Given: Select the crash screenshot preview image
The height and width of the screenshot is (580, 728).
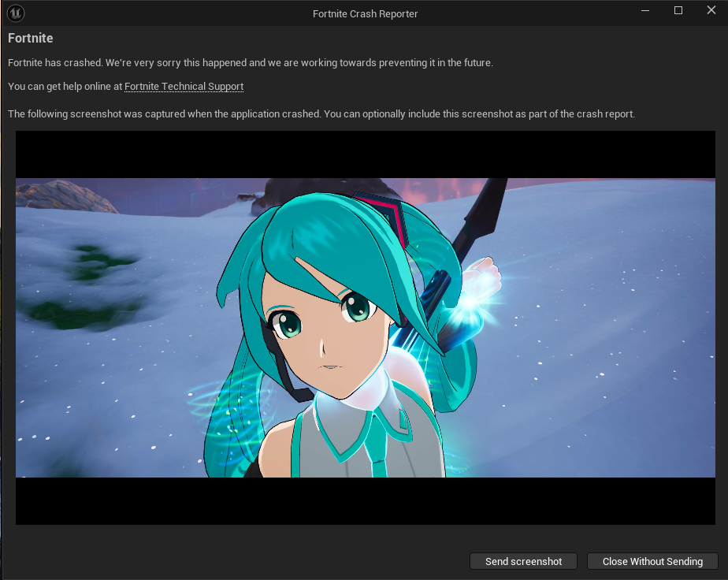Looking at the screenshot, I should click(x=366, y=328).
